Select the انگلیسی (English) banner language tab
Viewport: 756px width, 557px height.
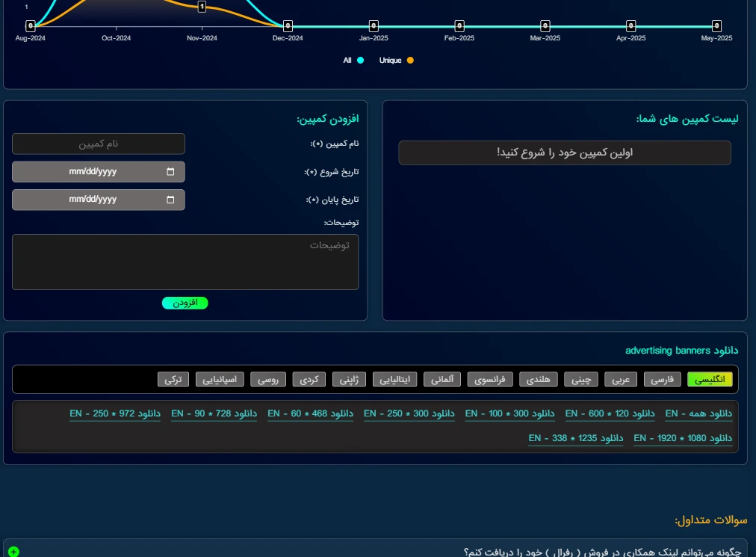click(x=710, y=380)
